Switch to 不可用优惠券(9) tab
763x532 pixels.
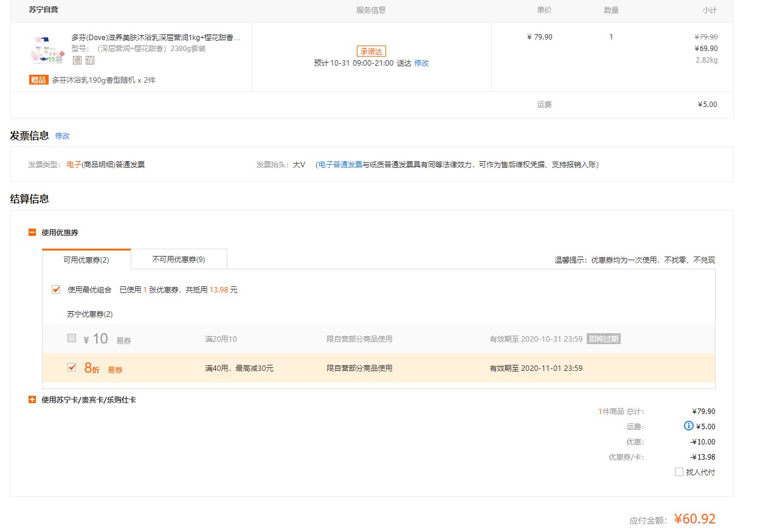pyautogui.click(x=179, y=259)
